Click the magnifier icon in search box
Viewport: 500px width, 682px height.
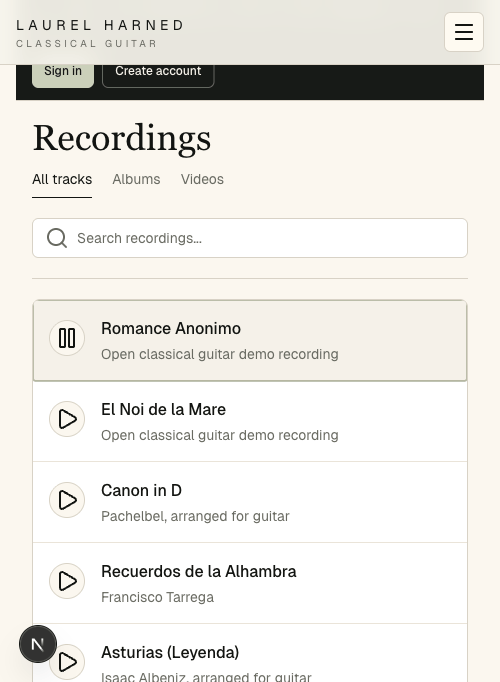coord(57,238)
